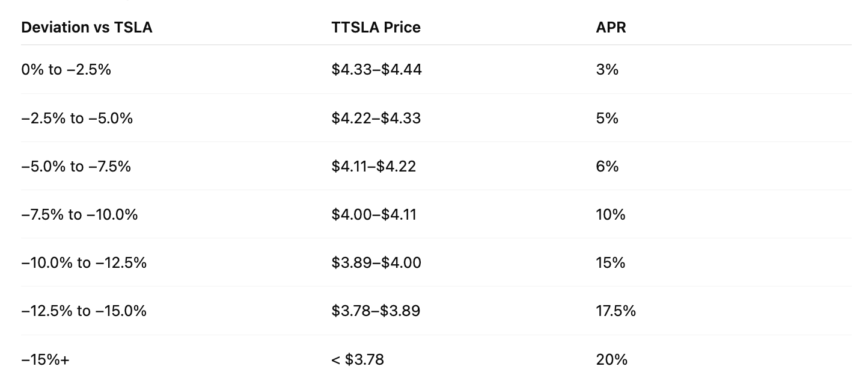Select the 3% APR value
The image size is (868, 390).
pyautogui.click(x=607, y=70)
